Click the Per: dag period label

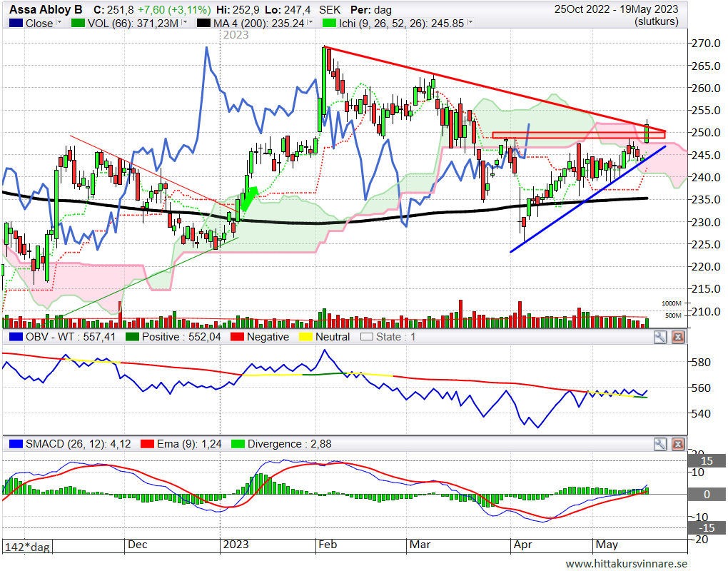[371, 10]
